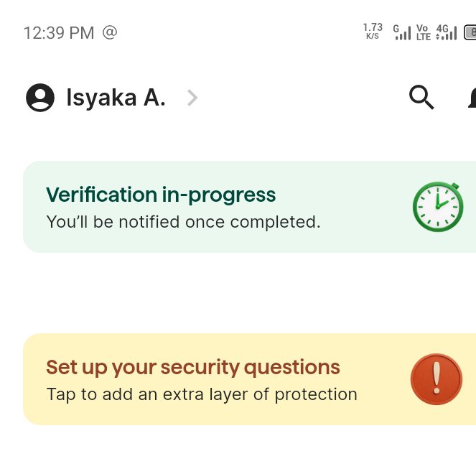The image size is (476, 469).
Task: Tap the VoLTE status icon
Action: (x=423, y=32)
